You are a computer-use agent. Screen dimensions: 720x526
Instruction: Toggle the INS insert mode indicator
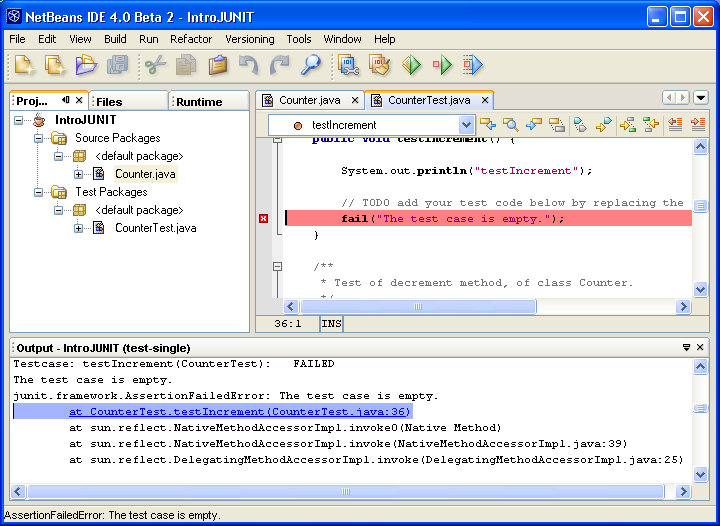point(331,324)
